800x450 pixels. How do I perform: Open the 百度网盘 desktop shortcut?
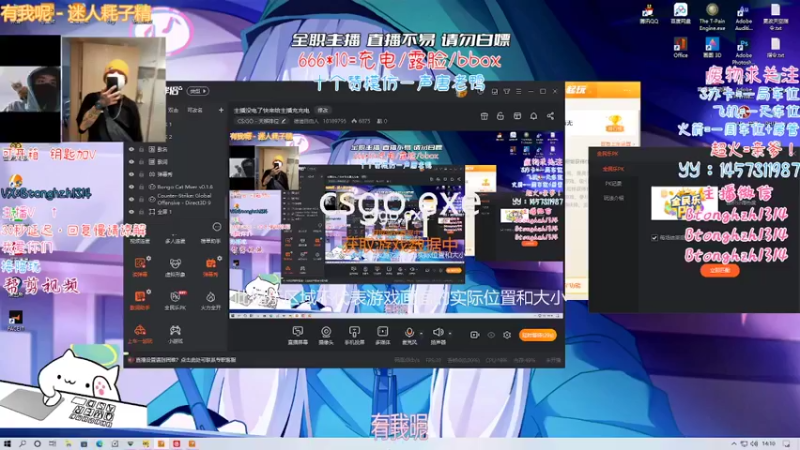[680, 14]
